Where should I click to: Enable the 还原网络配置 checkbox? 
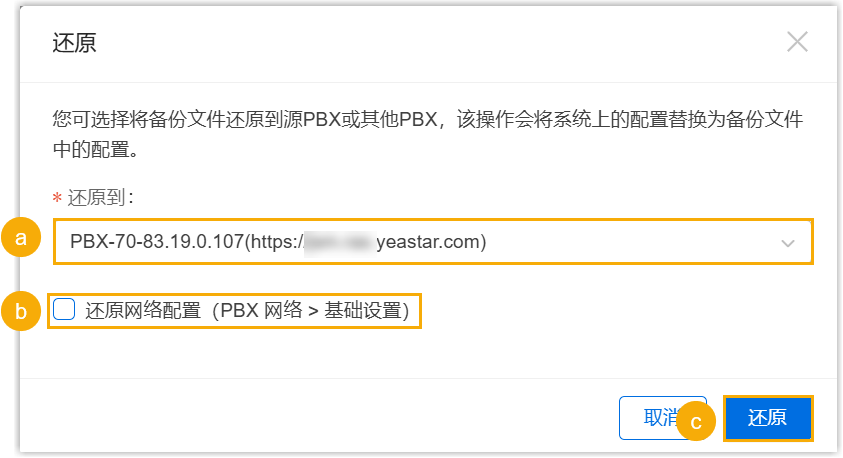coord(64,310)
